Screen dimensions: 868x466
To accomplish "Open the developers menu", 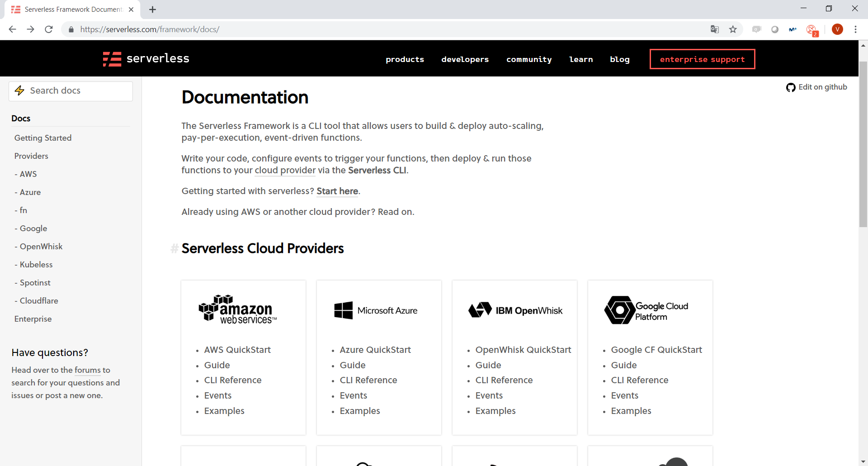I will tap(465, 59).
